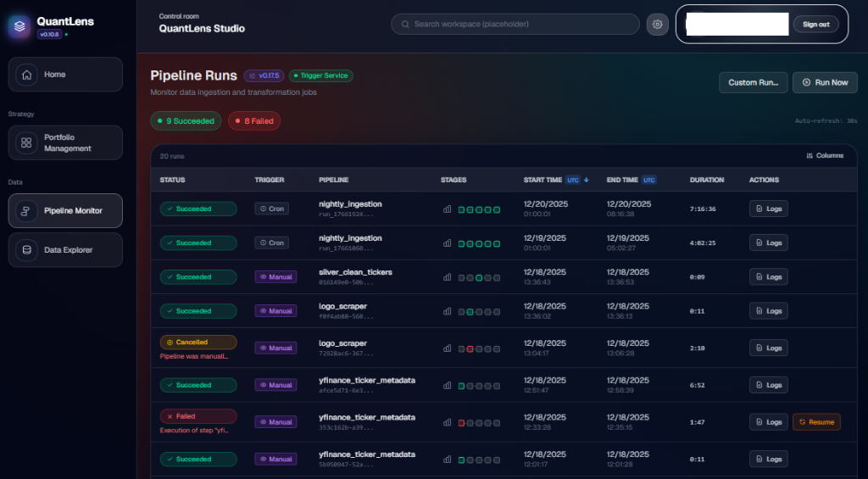Viewport: 868px width, 479px height.
Task: Open the Custom Run... options
Action: [x=753, y=82]
